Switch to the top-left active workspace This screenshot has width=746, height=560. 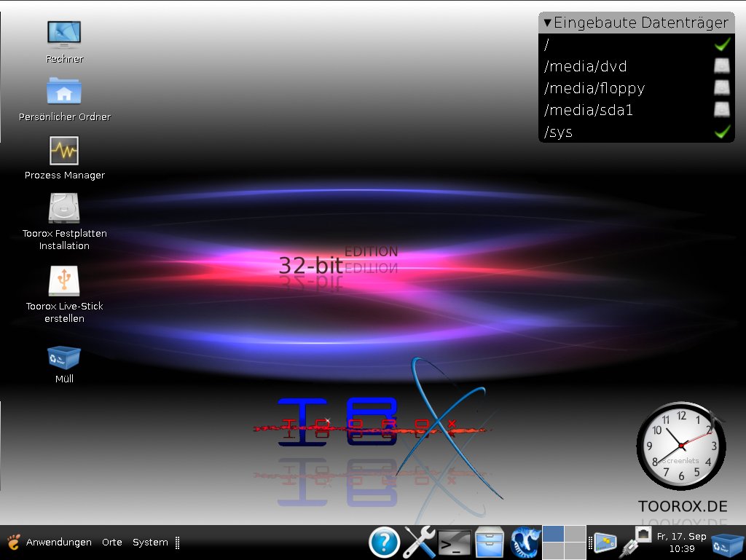coord(554,534)
